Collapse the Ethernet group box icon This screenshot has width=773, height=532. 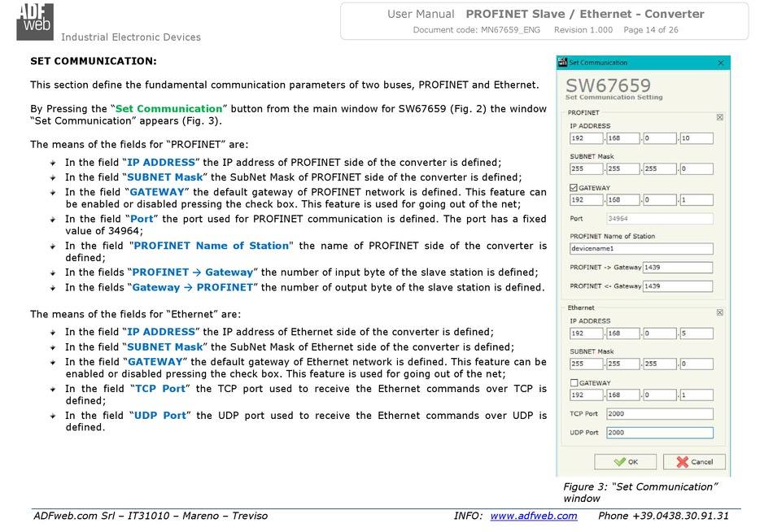click(720, 312)
